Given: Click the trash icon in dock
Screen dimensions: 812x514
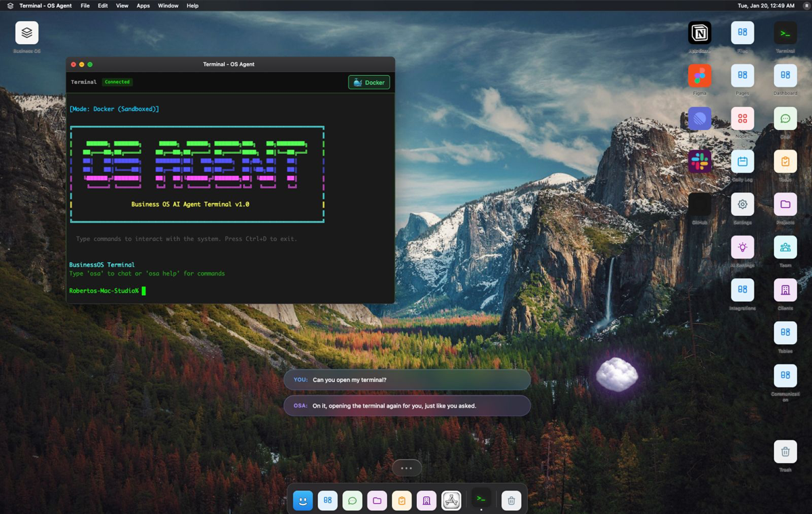Looking at the screenshot, I should point(511,500).
